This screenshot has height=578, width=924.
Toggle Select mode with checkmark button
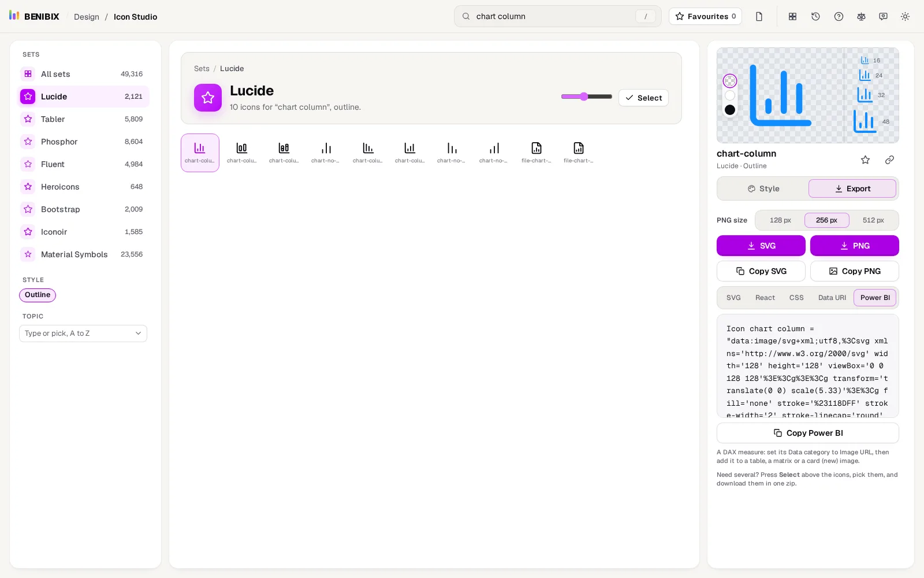click(x=643, y=98)
